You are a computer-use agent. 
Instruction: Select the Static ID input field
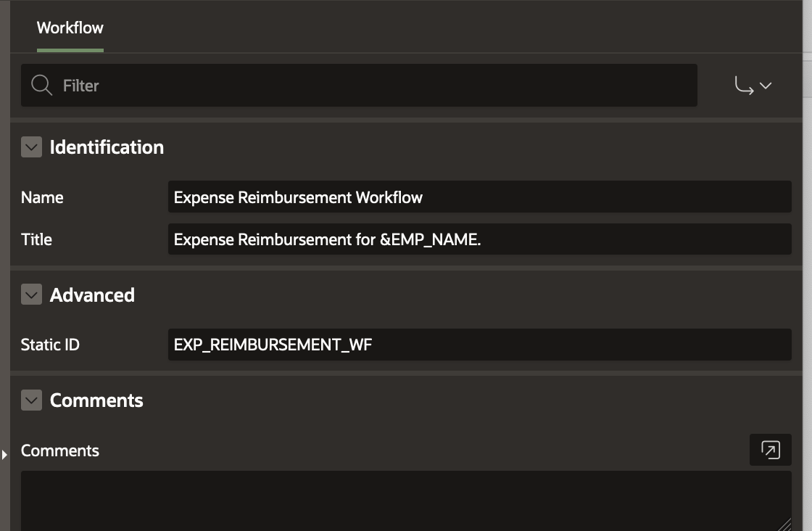[x=478, y=345]
